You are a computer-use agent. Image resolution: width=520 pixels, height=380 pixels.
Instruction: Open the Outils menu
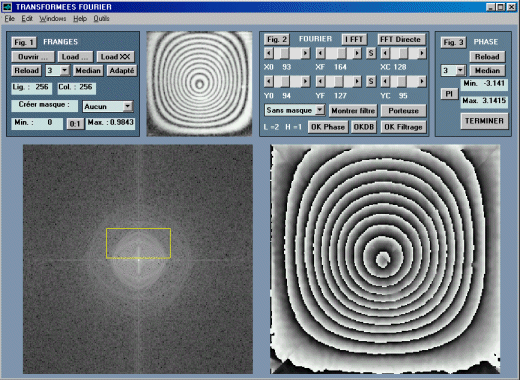click(101, 19)
